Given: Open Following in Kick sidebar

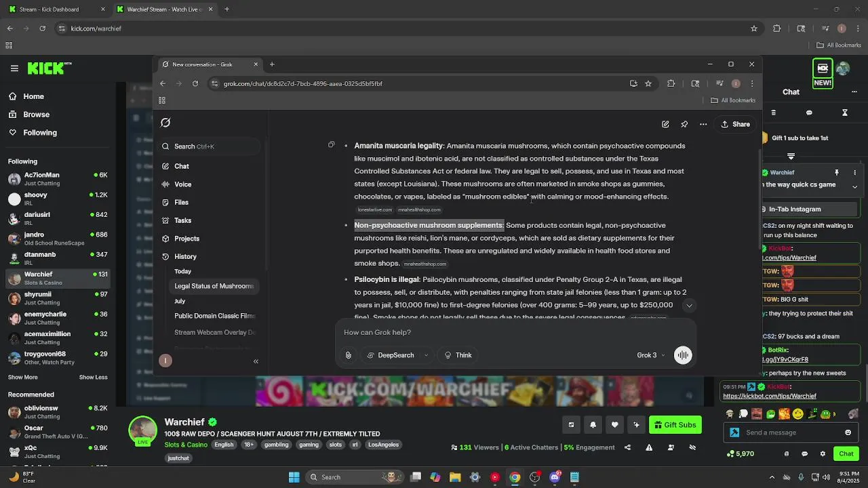Looking at the screenshot, I should 39,133.
